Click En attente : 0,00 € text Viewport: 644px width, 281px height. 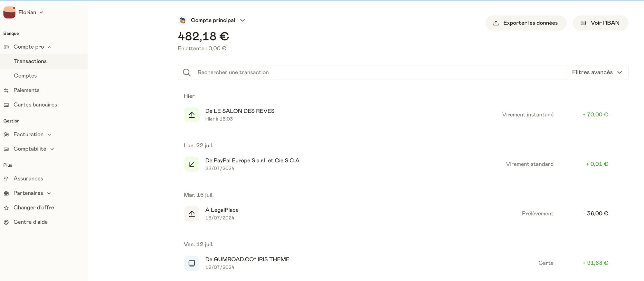coord(202,49)
